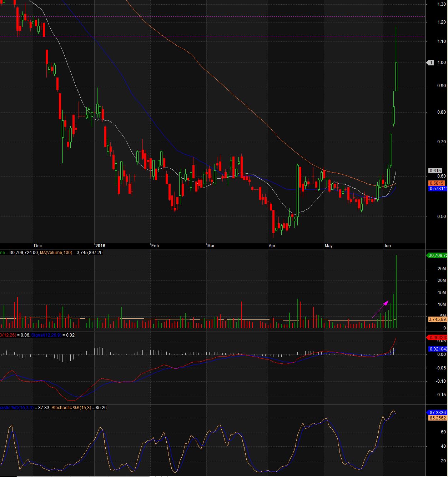The width and height of the screenshot is (448, 477).
Task: Select the Signal(12,26,9) = 0.02 label
Action: (53, 335)
